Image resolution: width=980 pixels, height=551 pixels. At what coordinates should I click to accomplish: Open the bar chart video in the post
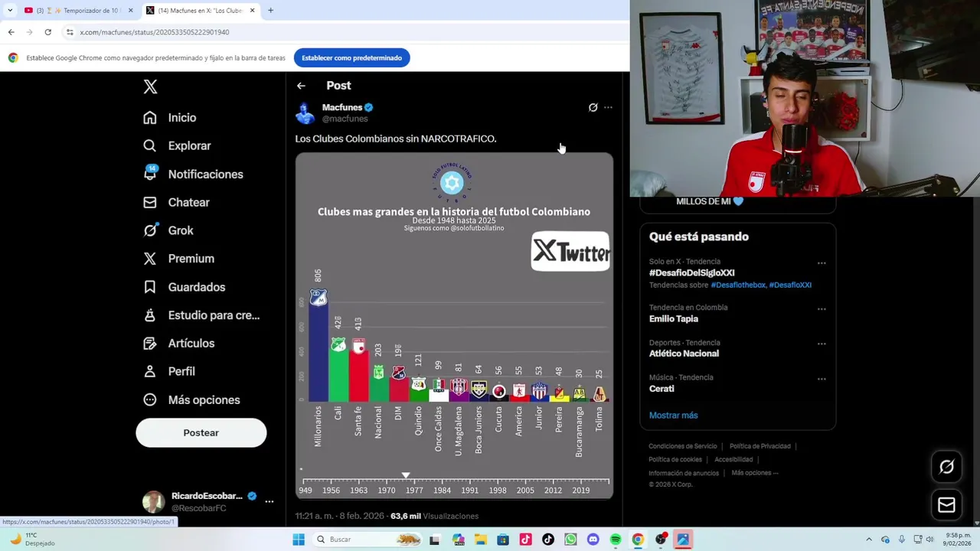click(x=455, y=326)
